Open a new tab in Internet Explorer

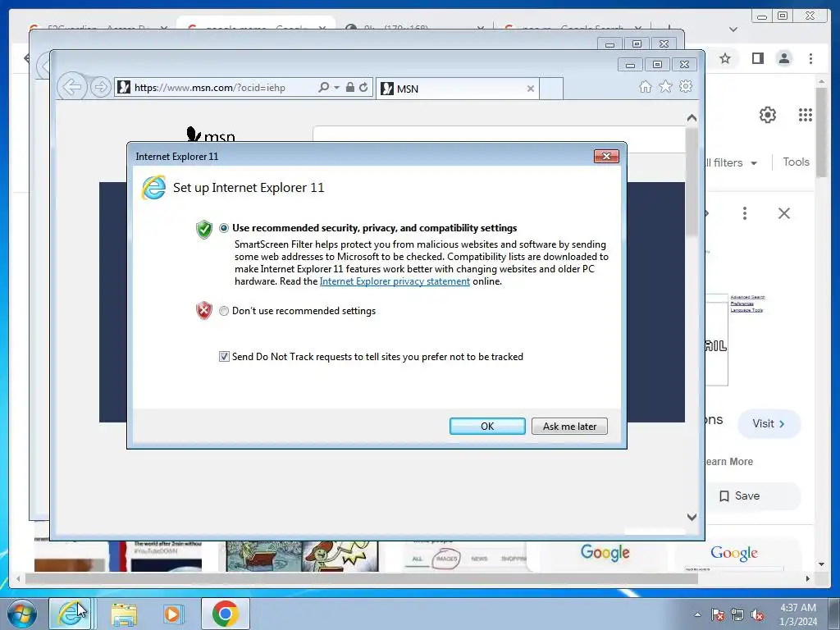[x=550, y=89]
